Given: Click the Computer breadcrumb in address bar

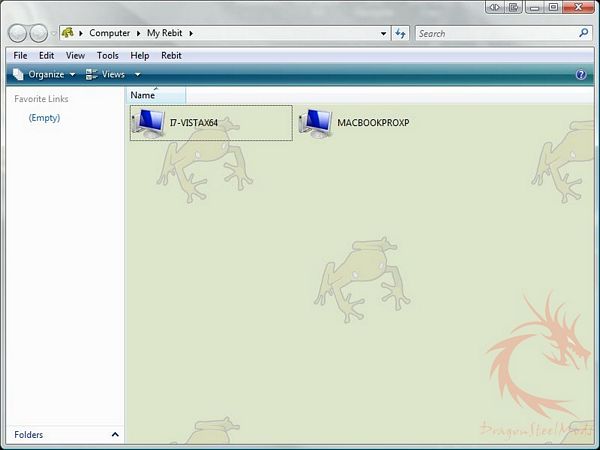Looking at the screenshot, I should (x=109, y=33).
